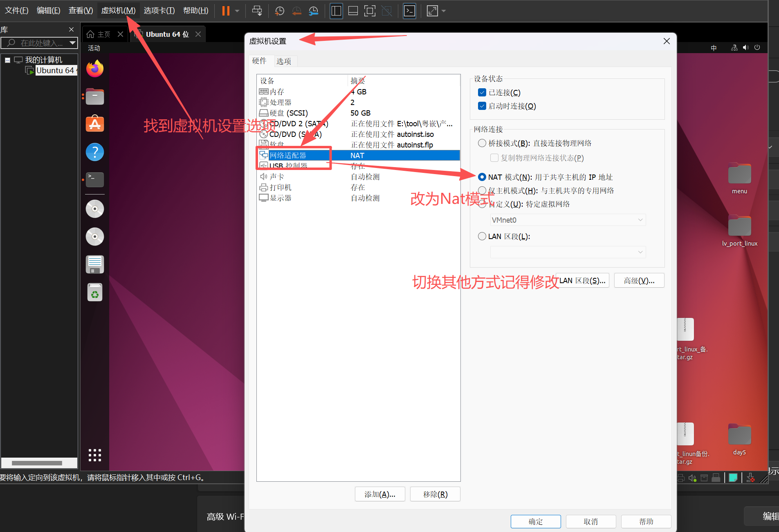
Task: Toggle the 启动时连接(O) checkbox
Action: click(x=482, y=106)
